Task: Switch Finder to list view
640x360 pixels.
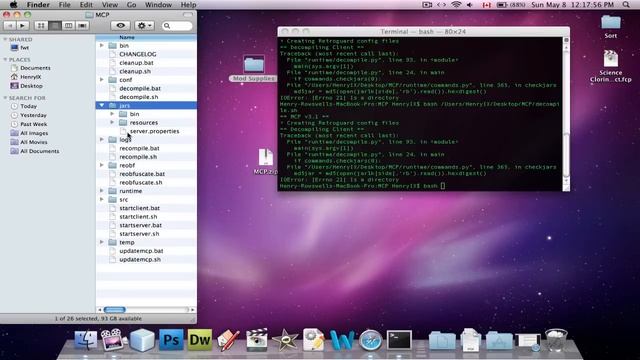Action: point(55,26)
